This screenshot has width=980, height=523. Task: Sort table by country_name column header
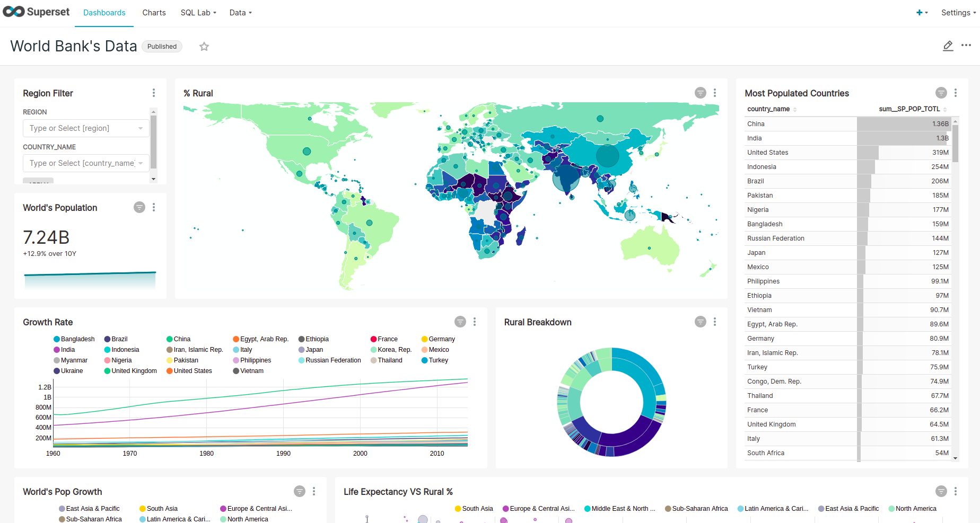(768, 109)
